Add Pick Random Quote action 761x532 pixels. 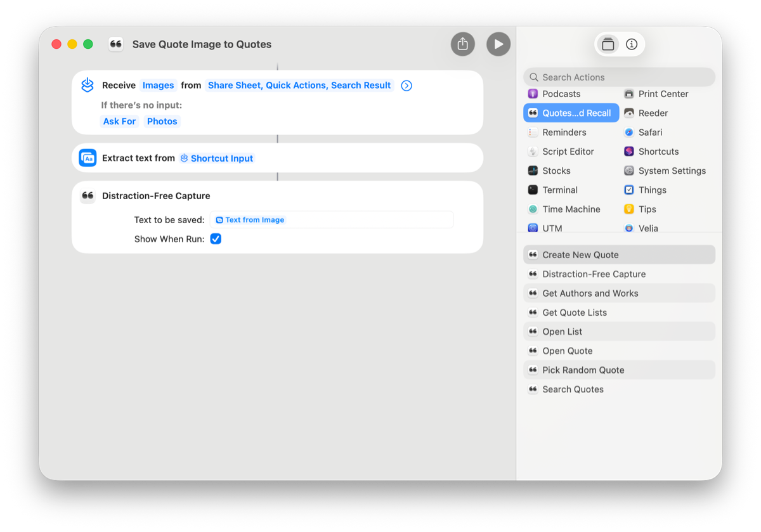coord(619,370)
